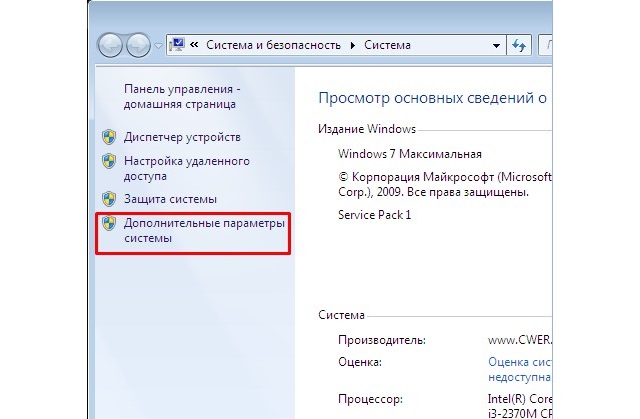Viewport: 640px width, 419px height.
Task: Open 'Дополнительные параметры системы' link
Action: (204, 231)
